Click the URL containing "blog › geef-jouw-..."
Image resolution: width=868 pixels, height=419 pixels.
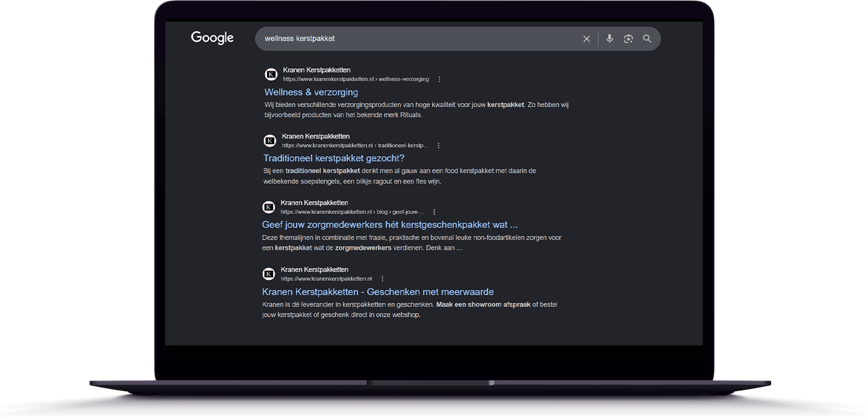tap(353, 212)
